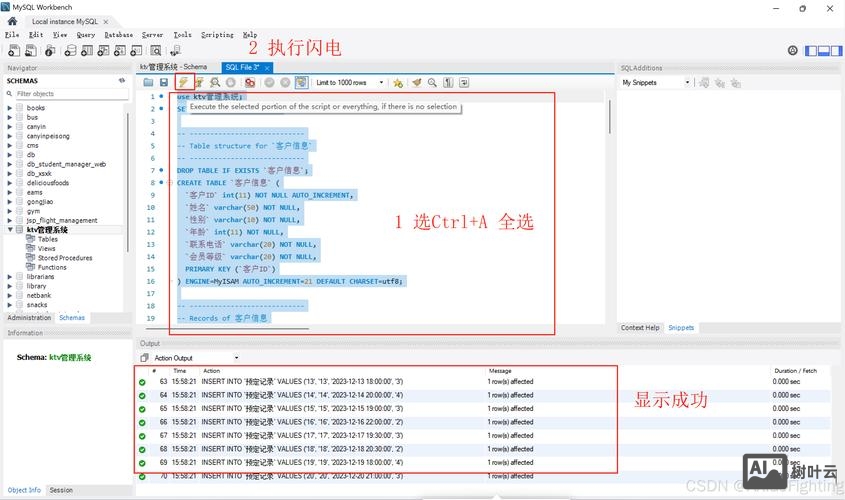Run Explain plan magnifier icon
Image resolution: width=845 pixels, height=500 pixels.
215,82
